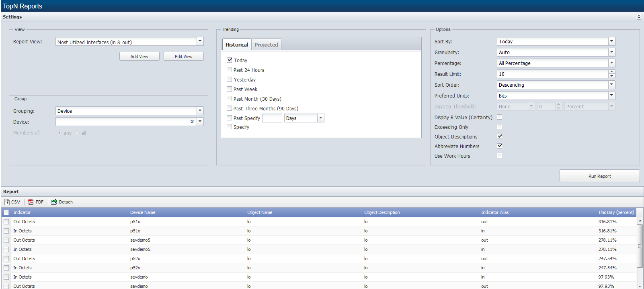The image size is (644, 289).
Task: Select the Out Octets sevdemo5 row checkbox
Action: tap(6, 240)
